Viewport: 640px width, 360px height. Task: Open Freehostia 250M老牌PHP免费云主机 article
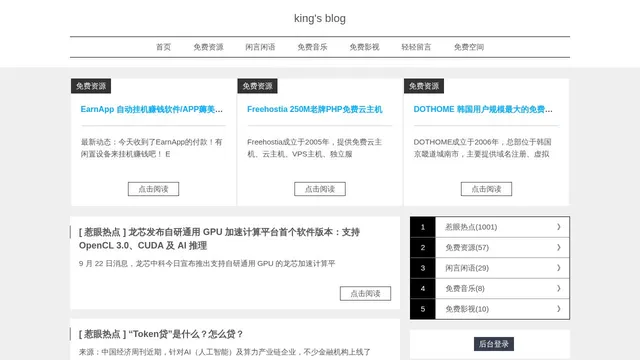(315, 109)
